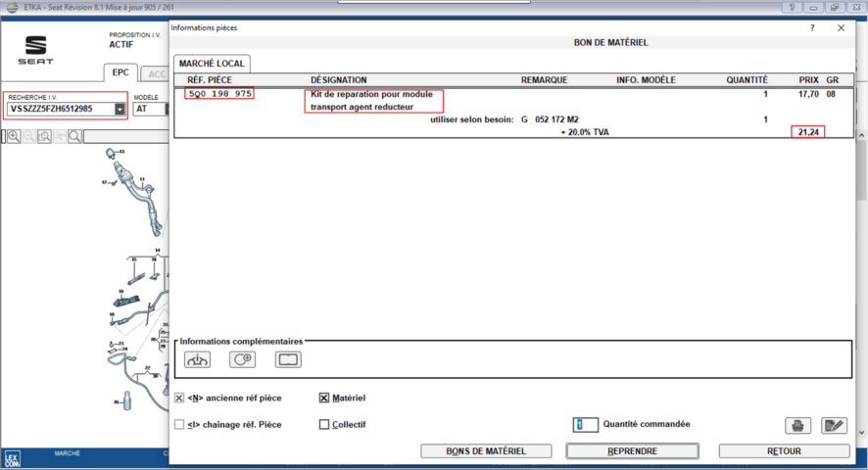This screenshot has width=868, height=470.
Task: Open the third Informations complémentaires rectangle icon
Action: pyautogui.click(x=288, y=359)
